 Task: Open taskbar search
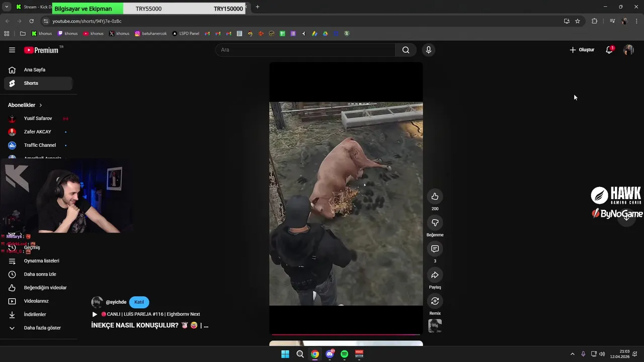click(x=300, y=354)
